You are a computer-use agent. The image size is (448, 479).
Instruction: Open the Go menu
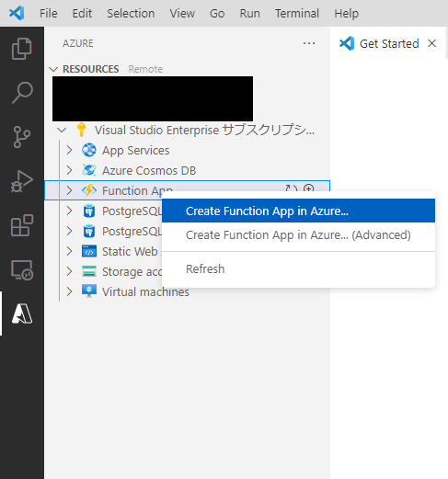217,14
